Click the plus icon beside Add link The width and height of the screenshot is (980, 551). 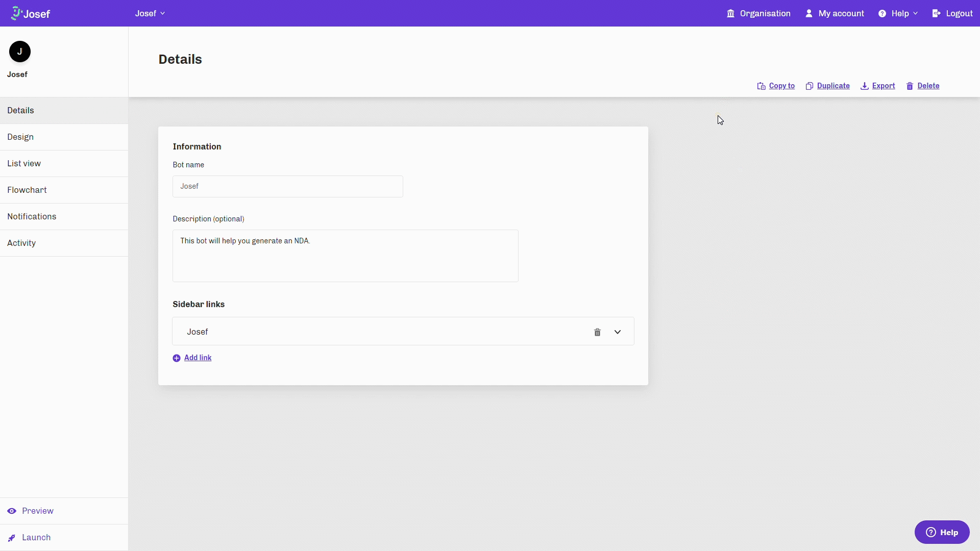click(x=177, y=358)
